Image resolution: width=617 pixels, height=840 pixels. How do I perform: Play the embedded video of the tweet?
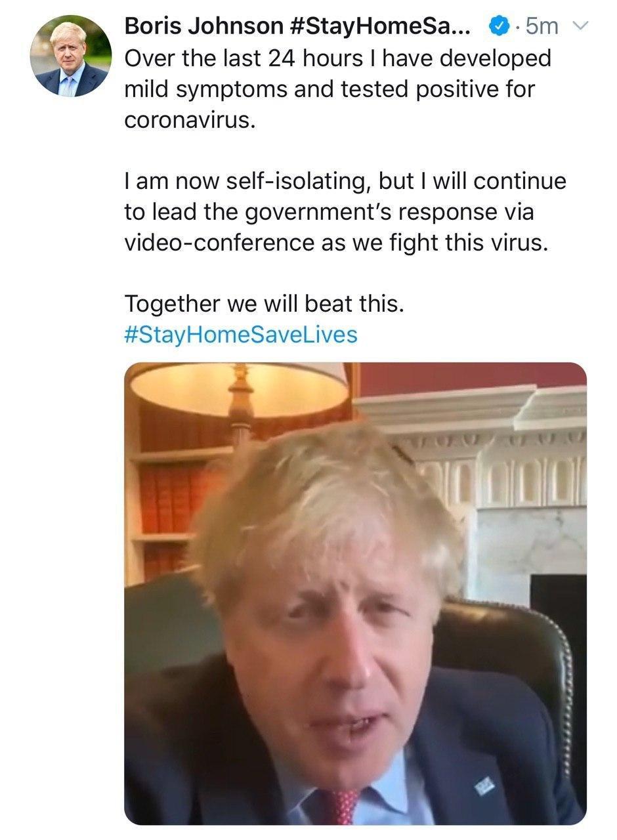coord(355,593)
